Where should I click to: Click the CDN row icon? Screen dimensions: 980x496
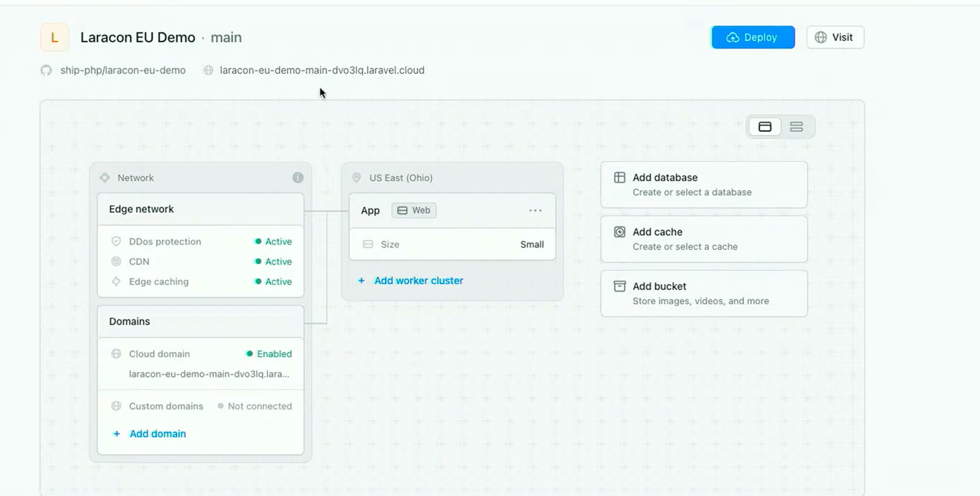click(x=116, y=261)
